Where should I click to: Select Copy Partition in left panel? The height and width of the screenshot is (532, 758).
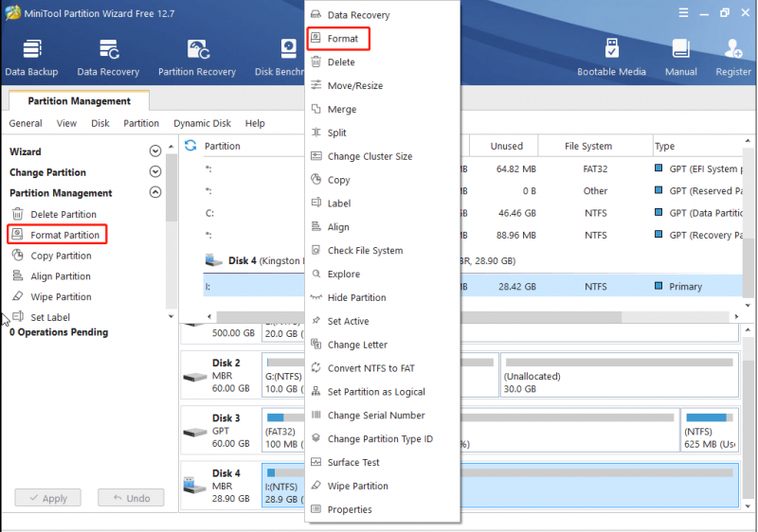coord(52,256)
